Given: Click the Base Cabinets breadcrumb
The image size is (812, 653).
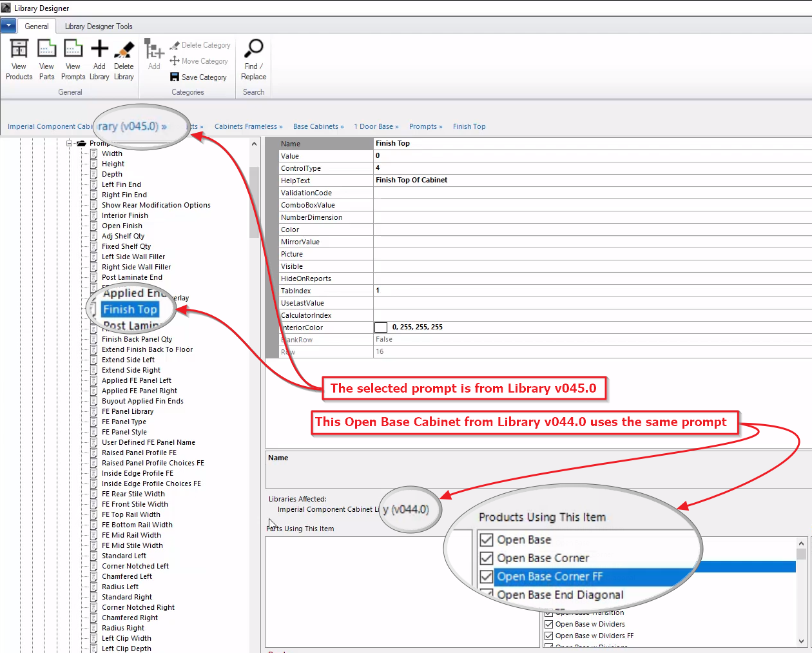Looking at the screenshot, I should point(318,126).
